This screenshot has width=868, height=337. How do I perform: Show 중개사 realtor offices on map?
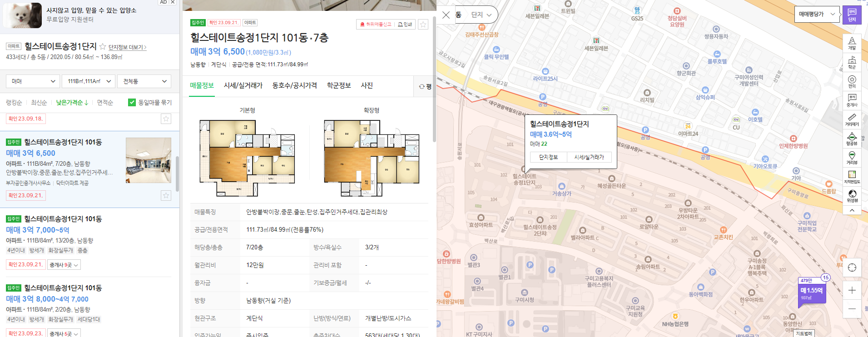pyautogui.click(x=852, y=100)
